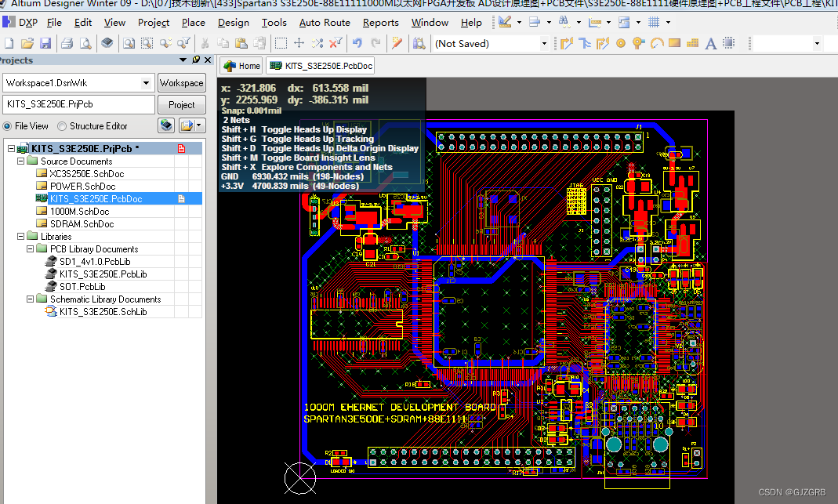Viewport: 838px width, 504px height.
Task: Collapse the Source Documents tree folder
Action: (21, 161)
